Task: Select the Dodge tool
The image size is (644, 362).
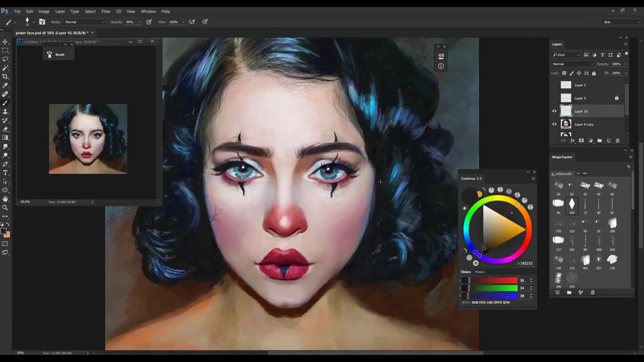Action: click(x=5, y=155)
